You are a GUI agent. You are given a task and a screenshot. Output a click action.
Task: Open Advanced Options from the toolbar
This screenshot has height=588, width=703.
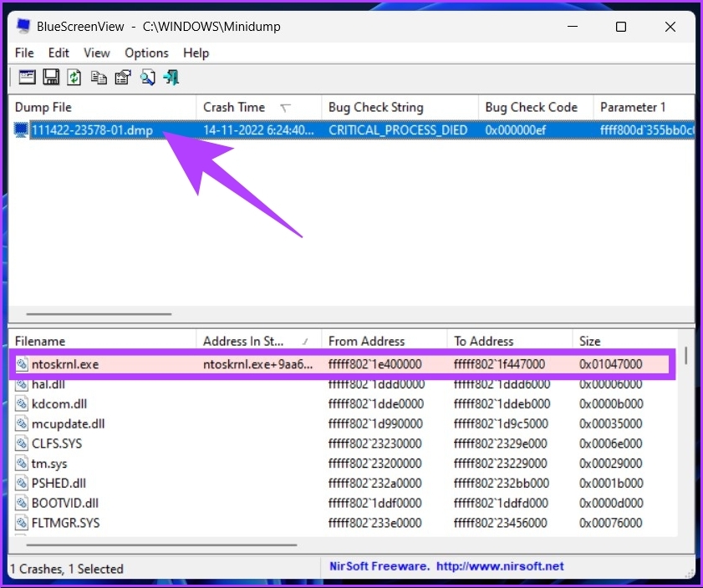coord(27,78)
